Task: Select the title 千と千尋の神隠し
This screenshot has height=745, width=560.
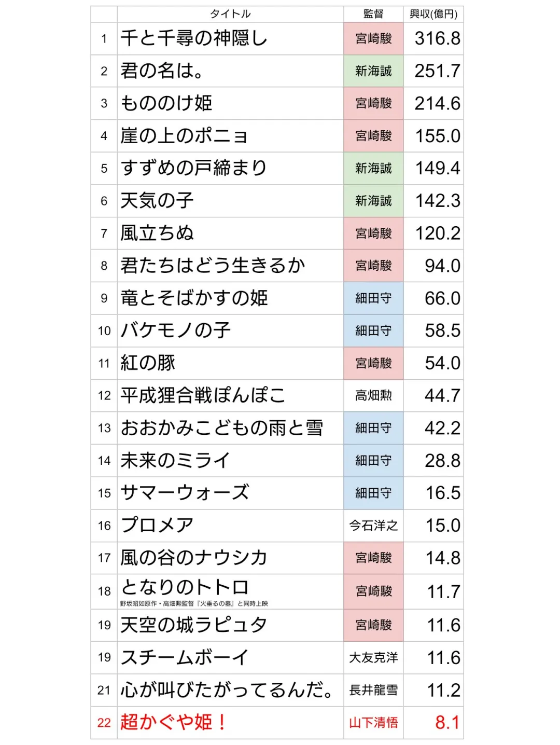Action: pyautogui.click(x=193, y=38)
